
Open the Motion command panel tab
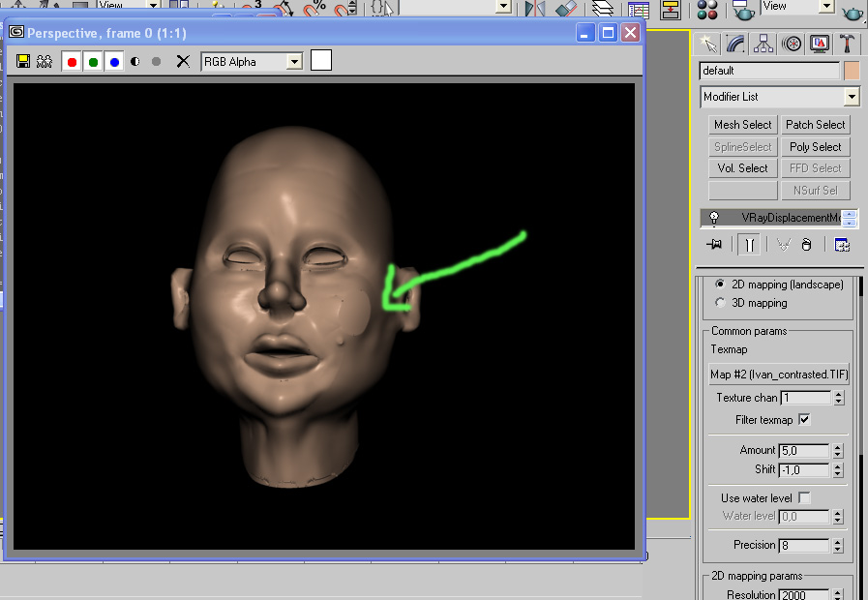tap(792, 44)
